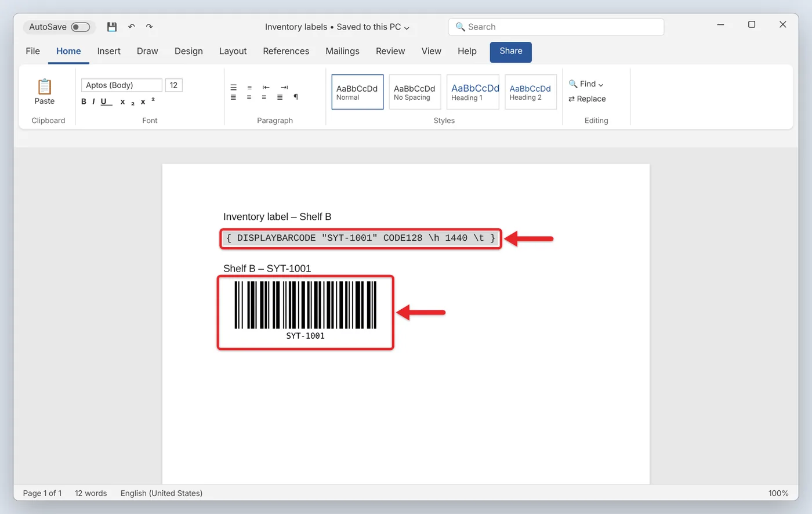Click the 12 words count
Viewport: 812px width, 514px height.
coord(91,493)
